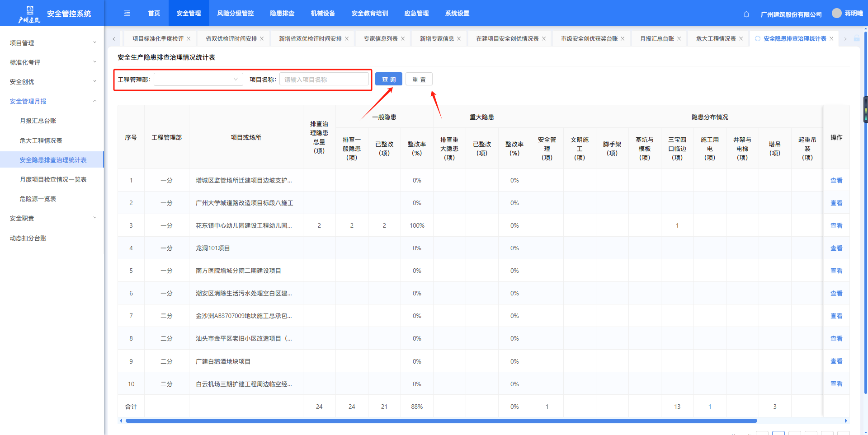This screenshot has width=868, height=435.
Task: Open the 工程管理部 dropdown
Action: click(198, 80)
